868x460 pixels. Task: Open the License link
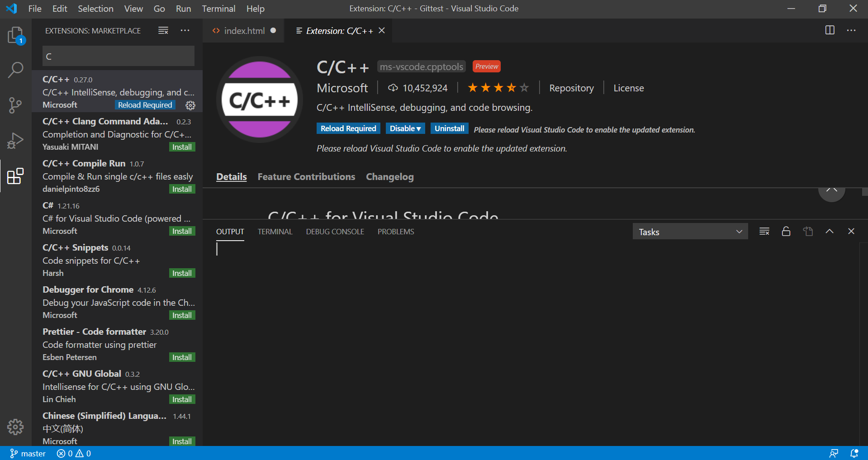tap(629, 88)
